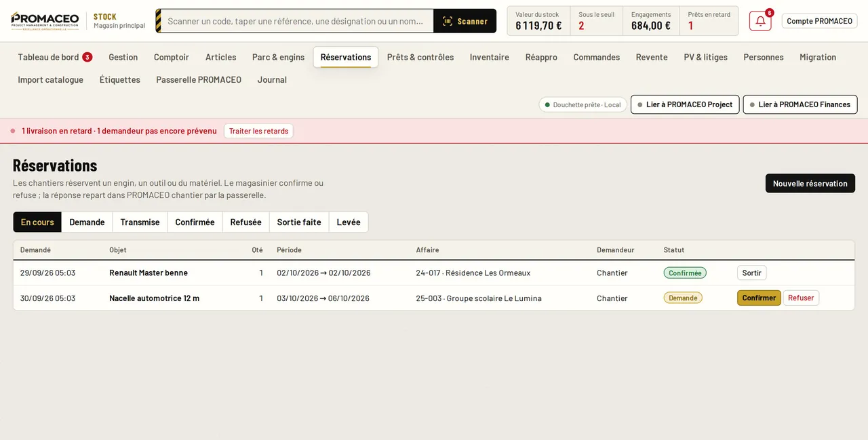Screen dimensions: 868x440
Task: Refuse the Nacelle automotrice 12 m request
Action: click(x=801, y=298)
